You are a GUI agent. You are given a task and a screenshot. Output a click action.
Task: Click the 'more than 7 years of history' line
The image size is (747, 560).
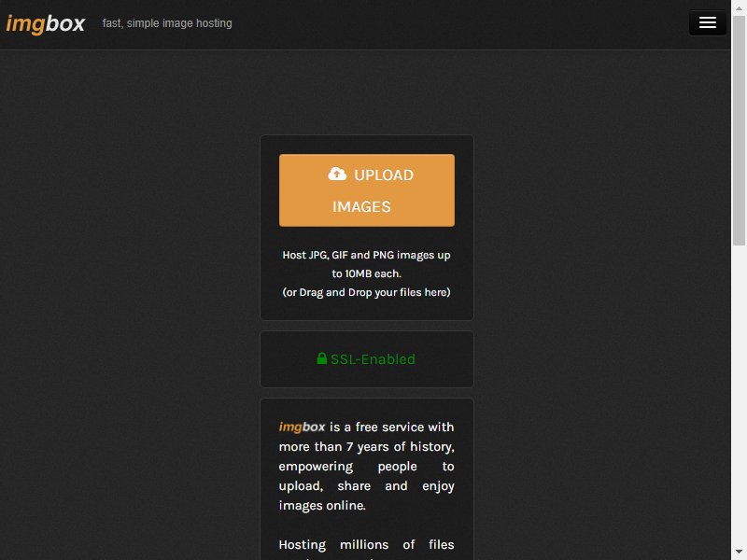(366, 447)
